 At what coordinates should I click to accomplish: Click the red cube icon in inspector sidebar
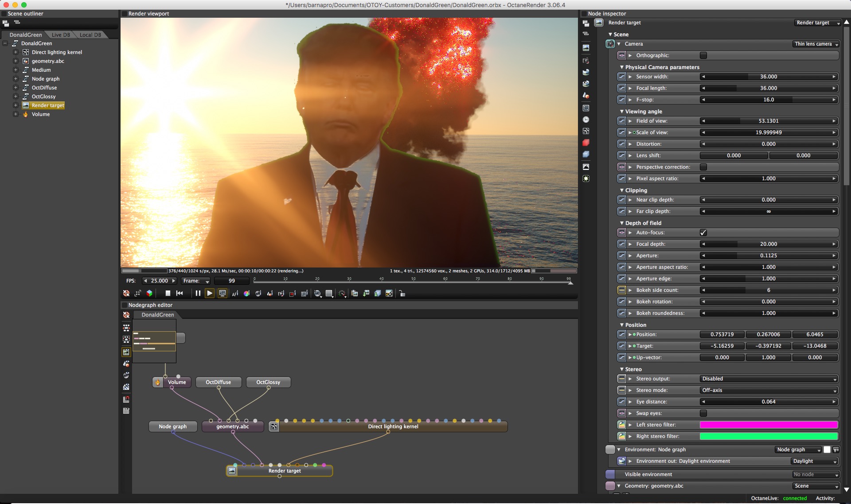(586, 143)
